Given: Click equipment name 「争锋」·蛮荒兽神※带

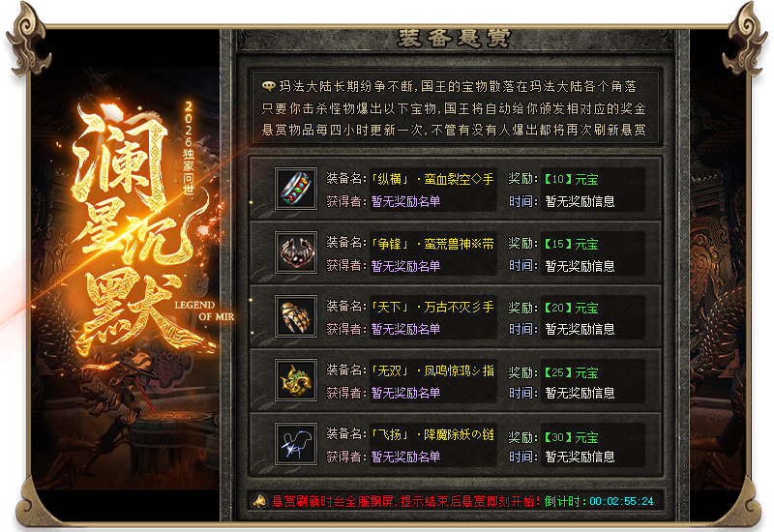Looking at the screenshot, I should [432, 244].
